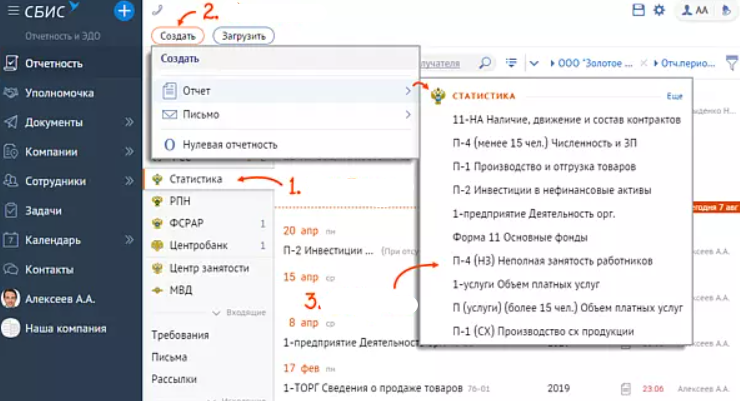Choose П-2 Инвестиции в нефинансовые активы
The height and width of the screenshot is (401, 740).
tap(551, 191)
